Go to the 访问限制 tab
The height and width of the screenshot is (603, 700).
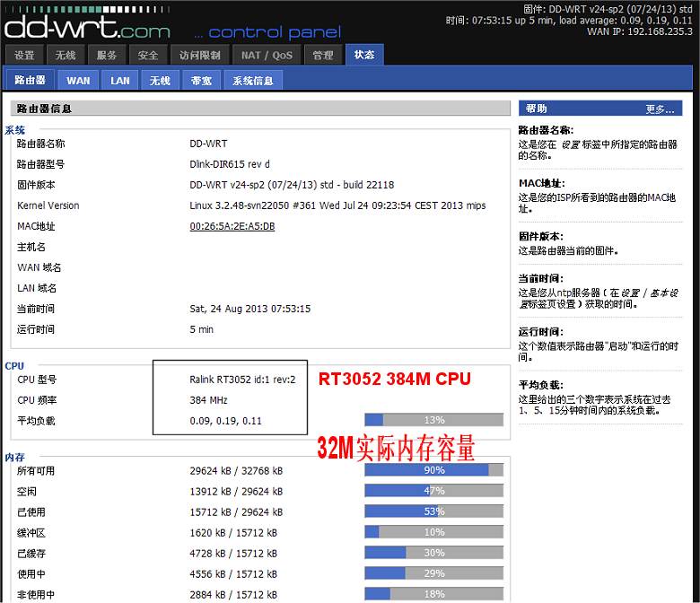coord(199,56)
